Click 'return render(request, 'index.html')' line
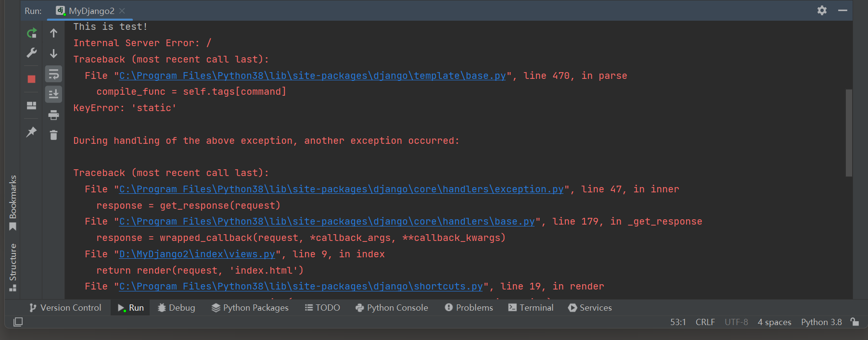 [x=200, y=270]
